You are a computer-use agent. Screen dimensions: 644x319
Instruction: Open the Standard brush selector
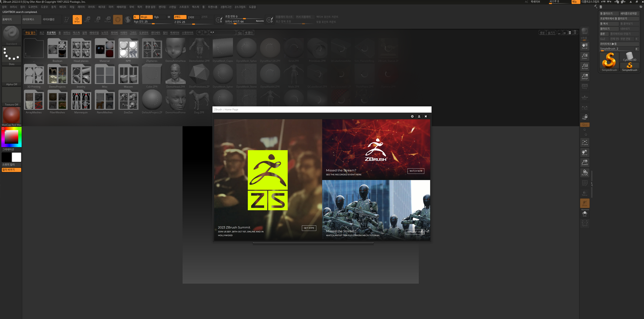pyautogui.click(x=11, y=35)
